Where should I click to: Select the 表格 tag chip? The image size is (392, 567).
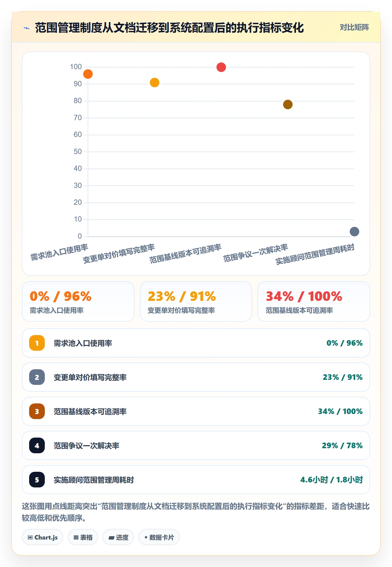pos(83,537)
